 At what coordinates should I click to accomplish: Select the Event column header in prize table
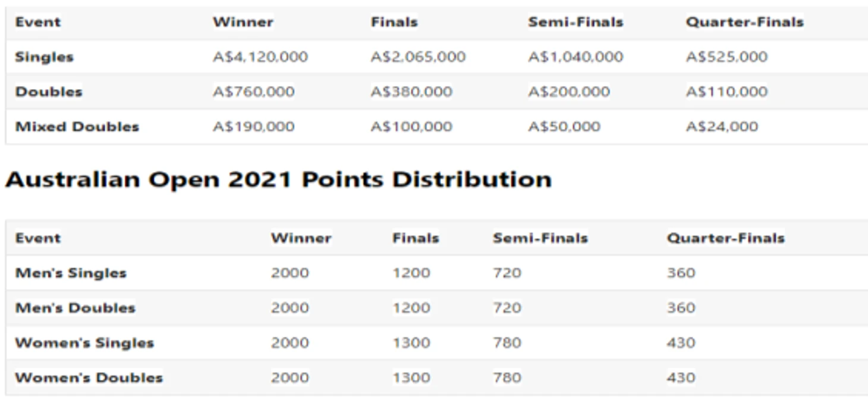click(38, 23)
